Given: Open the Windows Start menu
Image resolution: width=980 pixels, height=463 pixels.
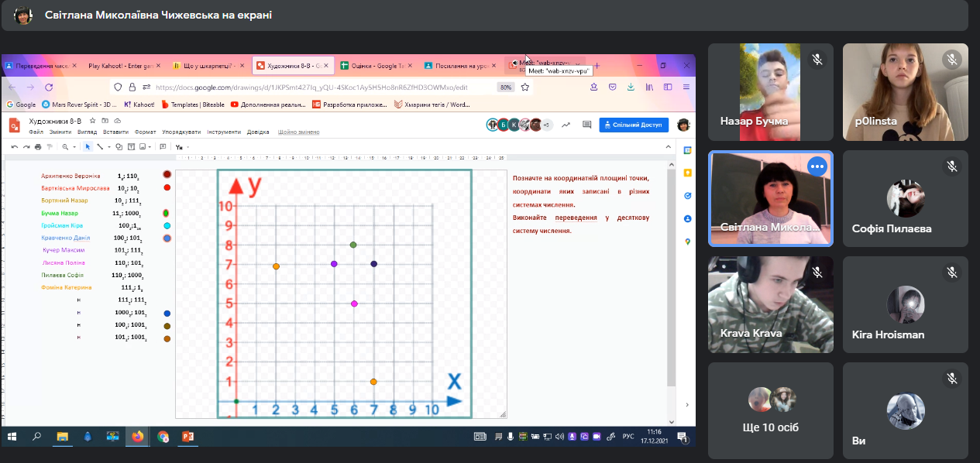Looking at the screenshot, I should 12,436.
